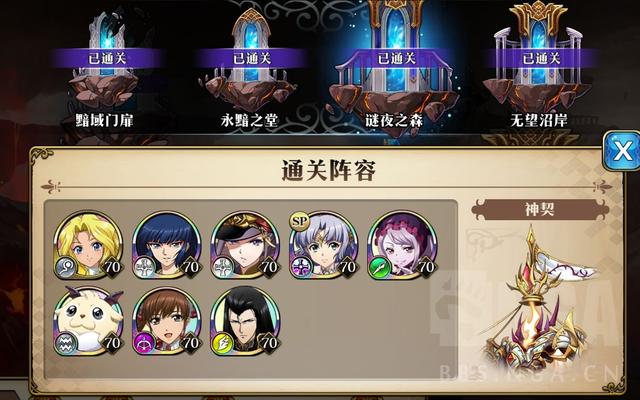Open the 无望沼岸 stage portal
Viewport: 640px width, 400px height.
pyautogui.click(x=539, y=67)
